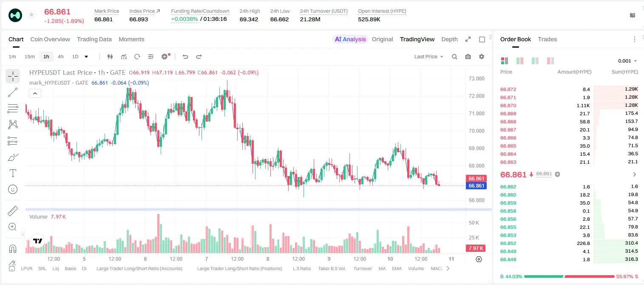Open the Last Price dropdown
Screen dimensions: 644x285
(x=428, y=57)
